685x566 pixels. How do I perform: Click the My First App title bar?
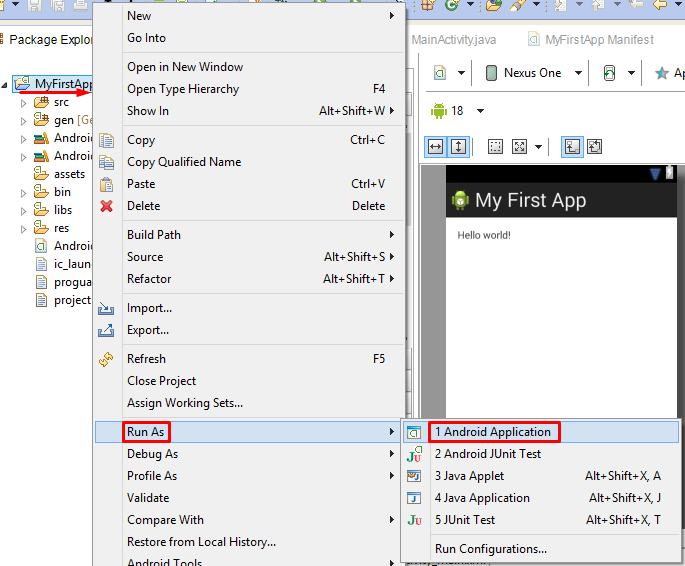click(x=561, y=200)
